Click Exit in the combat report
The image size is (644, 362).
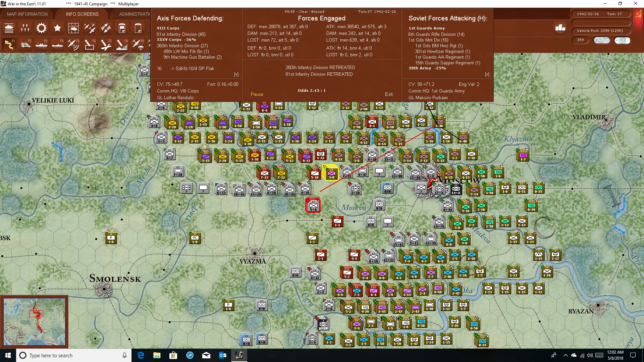coord(389,94)
